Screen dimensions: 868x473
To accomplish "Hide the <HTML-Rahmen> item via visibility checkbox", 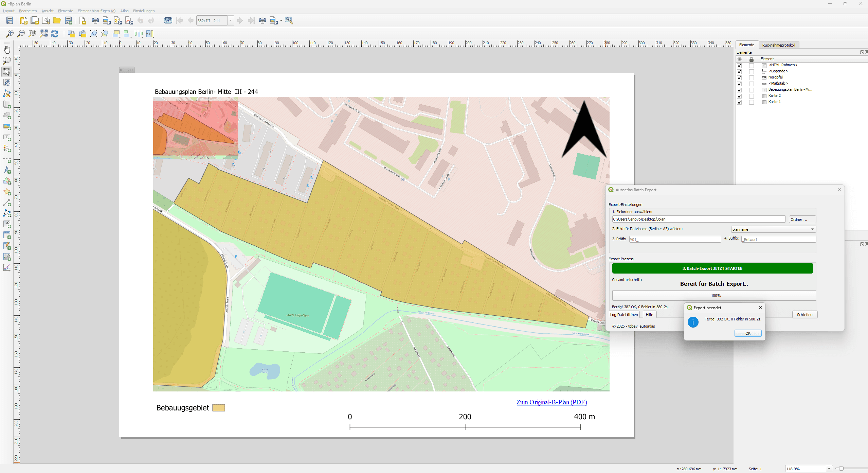I will point(739,66).
